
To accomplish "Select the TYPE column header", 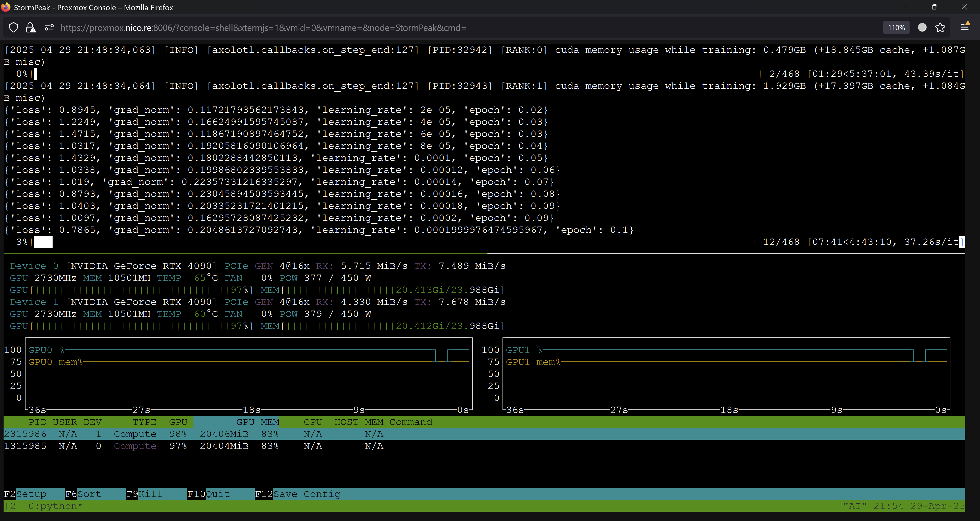I will [144, 422].
